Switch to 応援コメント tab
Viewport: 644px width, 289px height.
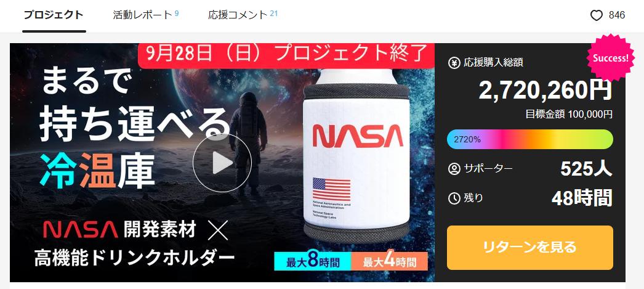click(x=243, y=15)
